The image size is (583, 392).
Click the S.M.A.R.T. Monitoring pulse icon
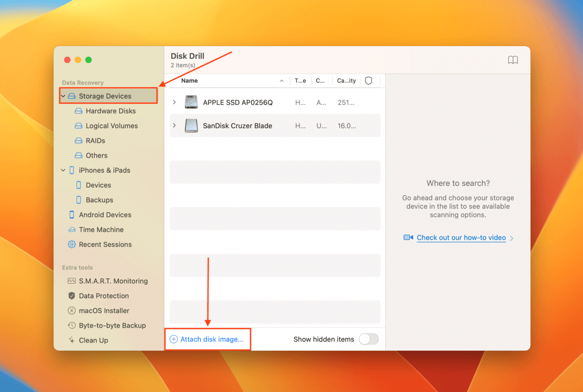pyautogui.click(x=72, y=281)
